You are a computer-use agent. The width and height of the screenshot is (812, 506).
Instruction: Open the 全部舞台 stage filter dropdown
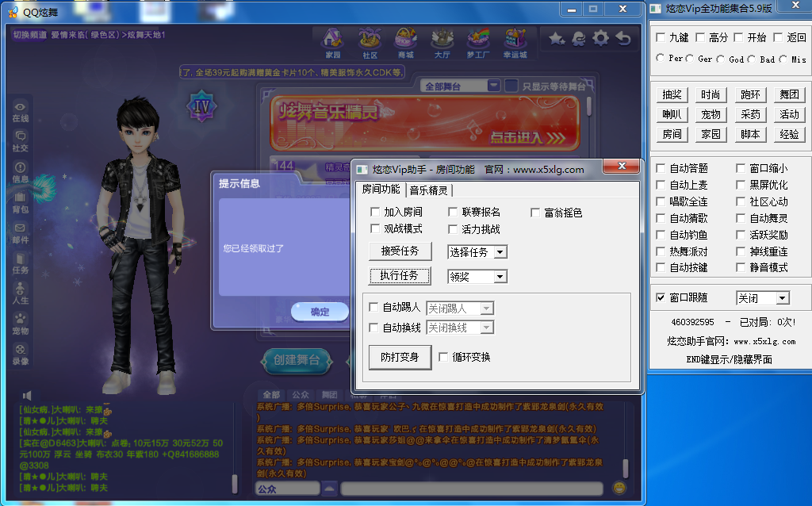tap(461, 86)
